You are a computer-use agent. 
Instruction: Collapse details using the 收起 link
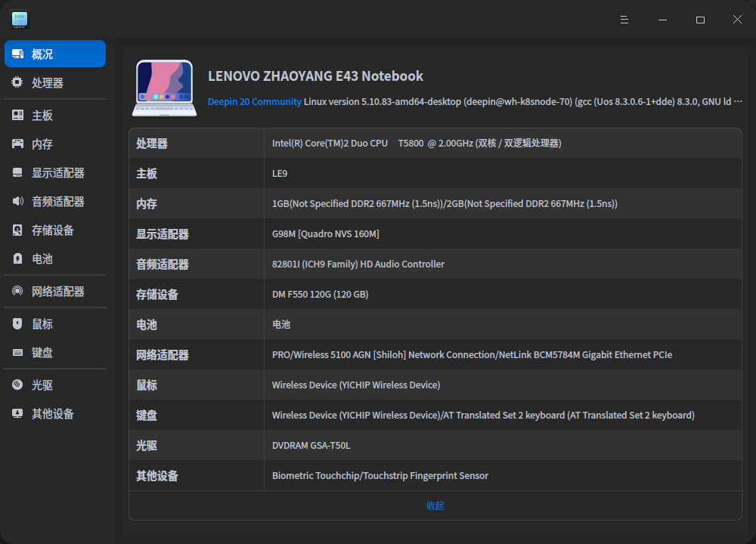pyautogui.click(x=435, y=505)
